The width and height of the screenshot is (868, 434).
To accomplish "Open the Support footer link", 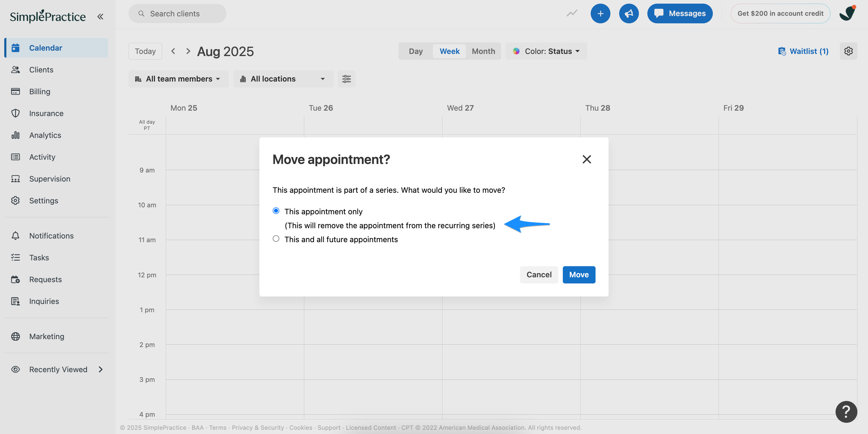I will pos(329,428).
